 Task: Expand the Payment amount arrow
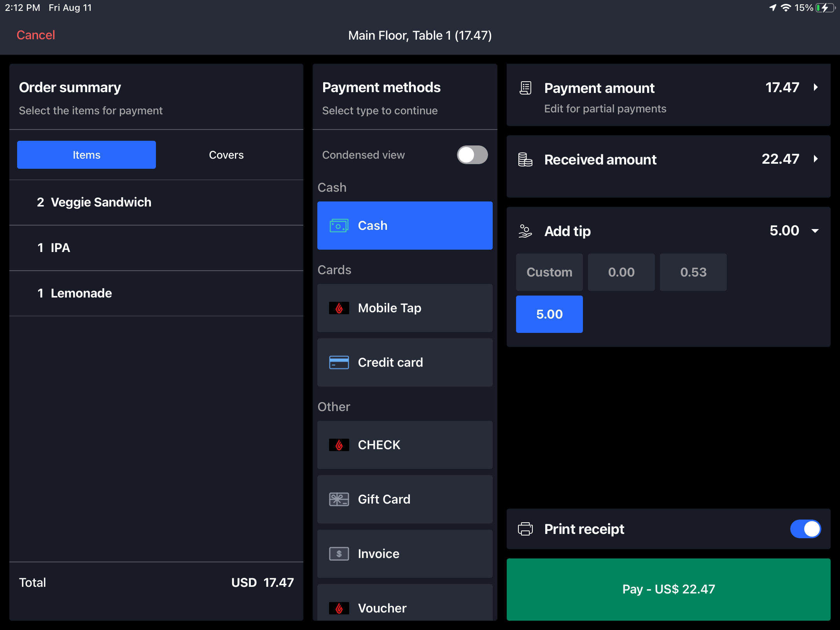click(x=815, y=87)
